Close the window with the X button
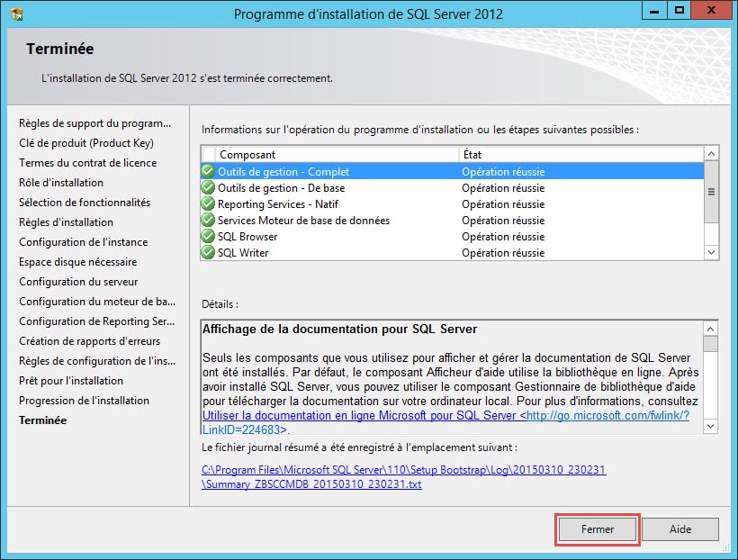Viewport: 738px width, 560px height. tap(711, 11)
